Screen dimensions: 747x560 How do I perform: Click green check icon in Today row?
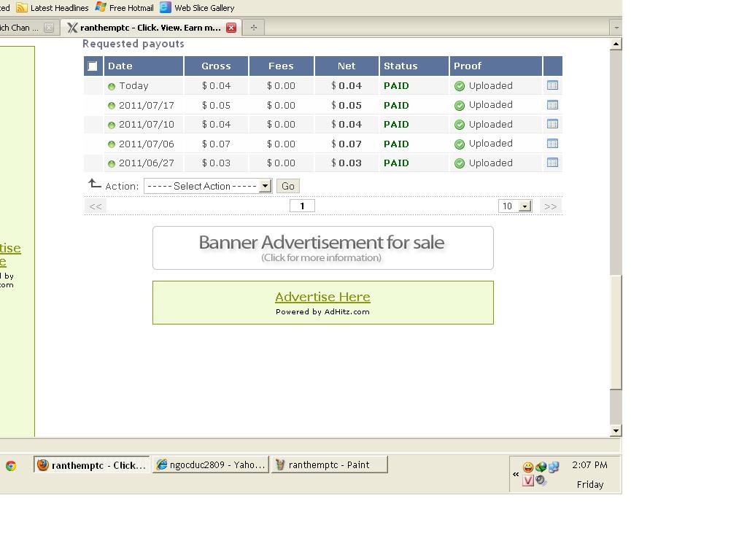click(x=460, y=86)
